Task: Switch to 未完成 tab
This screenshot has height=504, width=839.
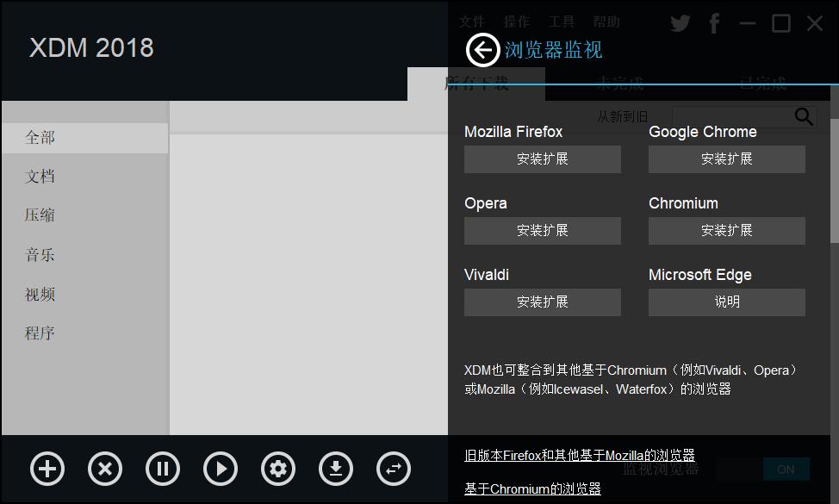Action: click(x=620, y=84)
